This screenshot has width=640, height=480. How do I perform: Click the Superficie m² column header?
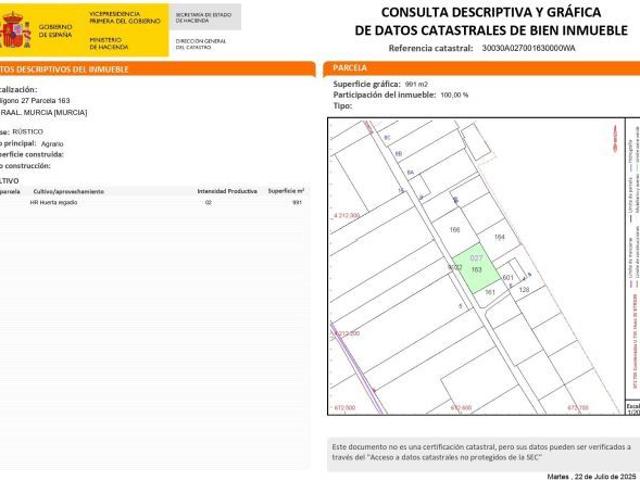click(286, 190)
